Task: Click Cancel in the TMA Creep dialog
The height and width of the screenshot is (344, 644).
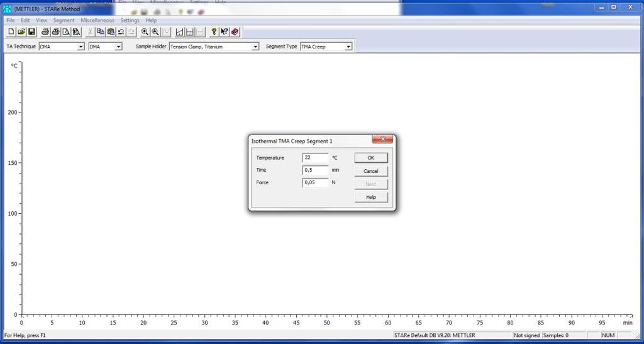Action: pyautogui.click(x=371, y=171)
